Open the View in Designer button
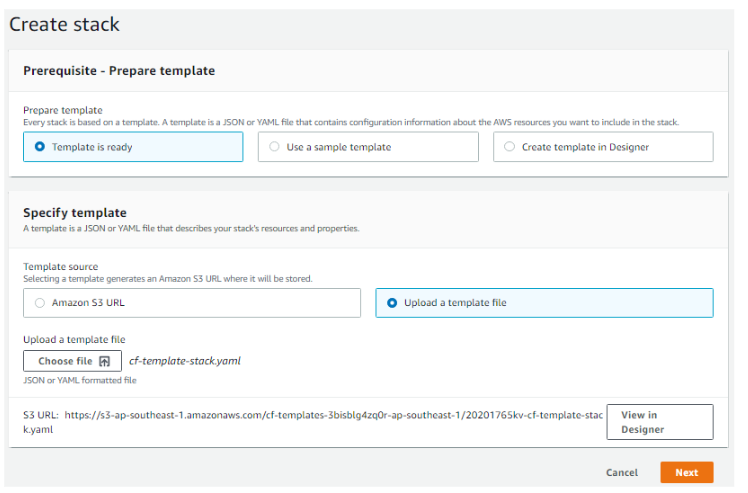 (659, 422)
